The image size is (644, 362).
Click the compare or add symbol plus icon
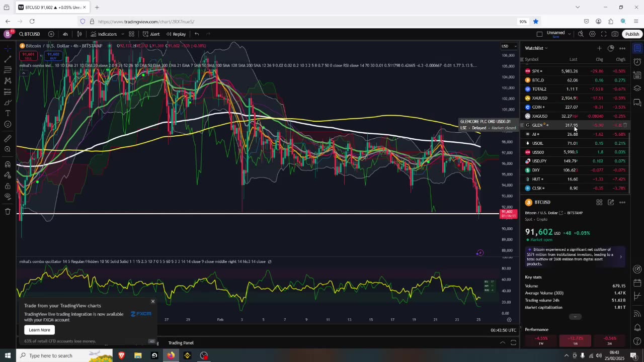51,34
